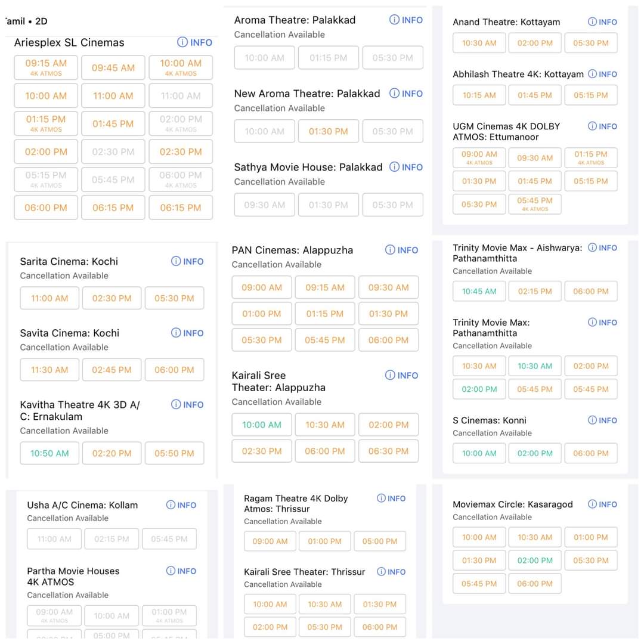The image size is (644, 644).
Task: Select 05:45 PM show at PAN Cinemas Alappuzha
Action: [x=325, y=340]
